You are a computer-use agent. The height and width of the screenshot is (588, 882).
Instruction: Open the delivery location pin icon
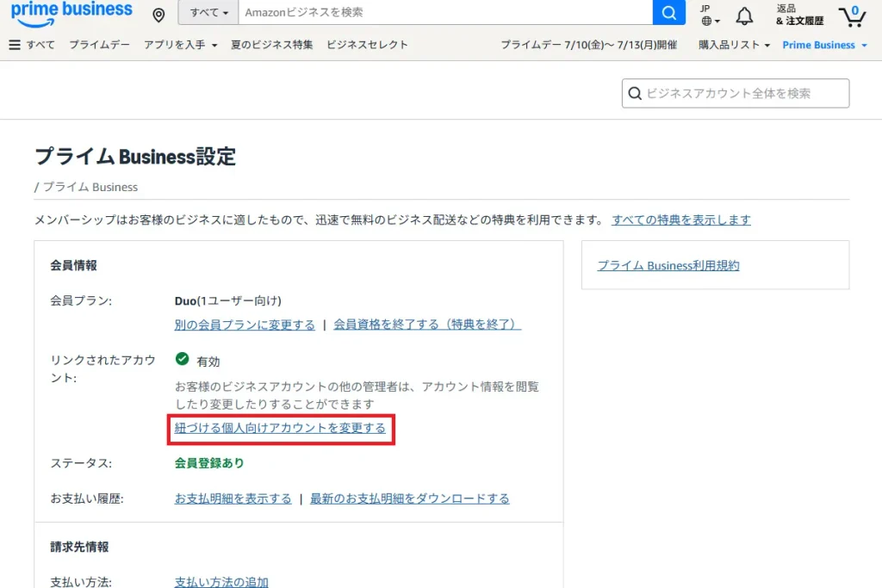(x=158, y=15)
